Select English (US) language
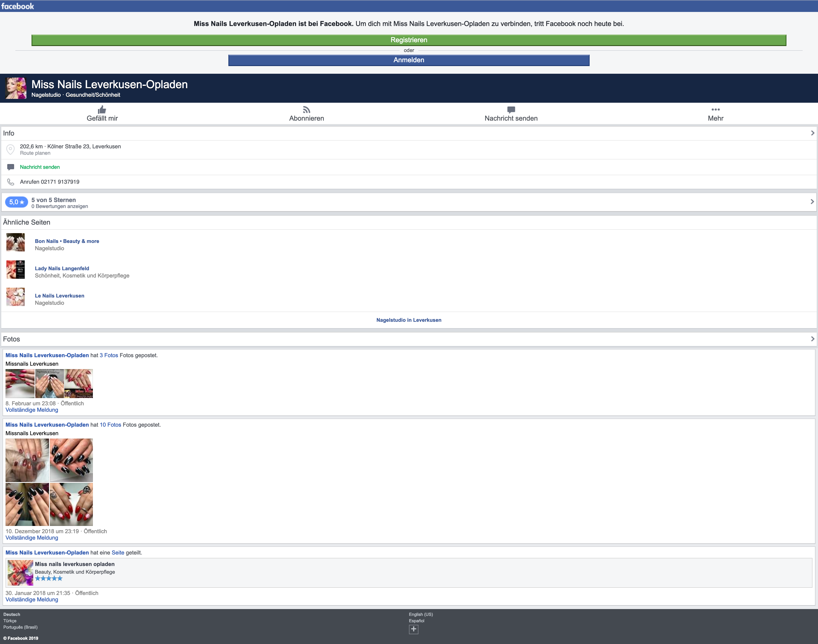 [421, 614]
